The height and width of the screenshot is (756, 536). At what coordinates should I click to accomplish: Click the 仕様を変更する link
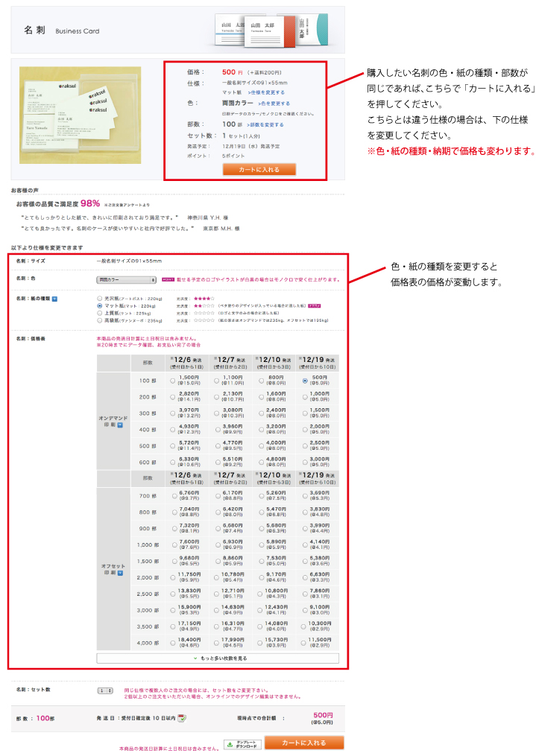(x=268, y=92)
